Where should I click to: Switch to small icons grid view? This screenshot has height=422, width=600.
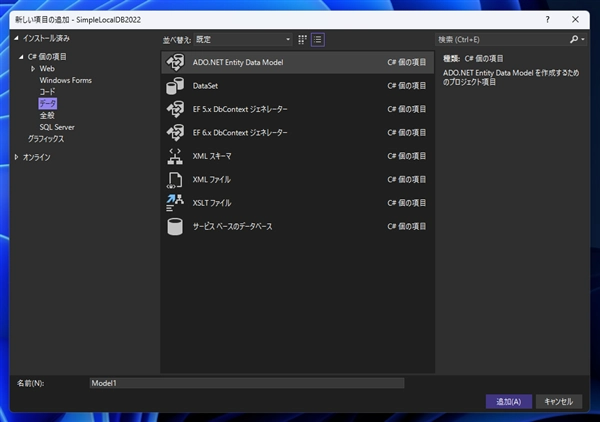[x=302, y=39]
